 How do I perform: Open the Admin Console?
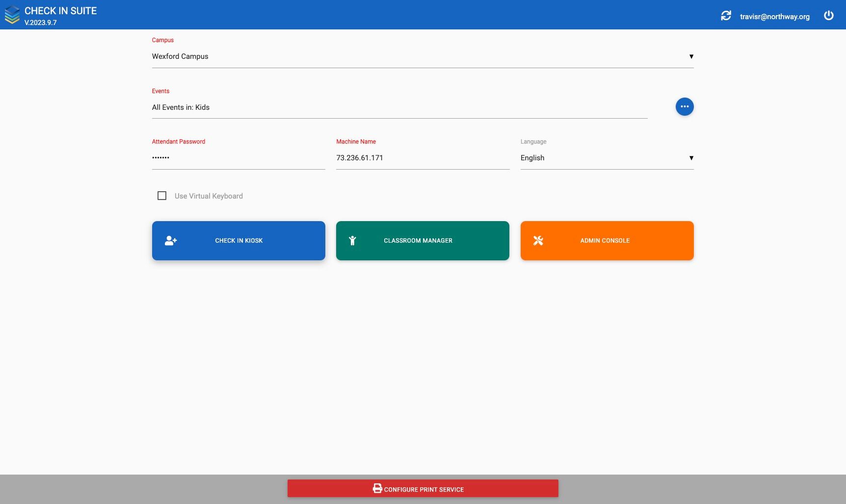click(607, 241)
